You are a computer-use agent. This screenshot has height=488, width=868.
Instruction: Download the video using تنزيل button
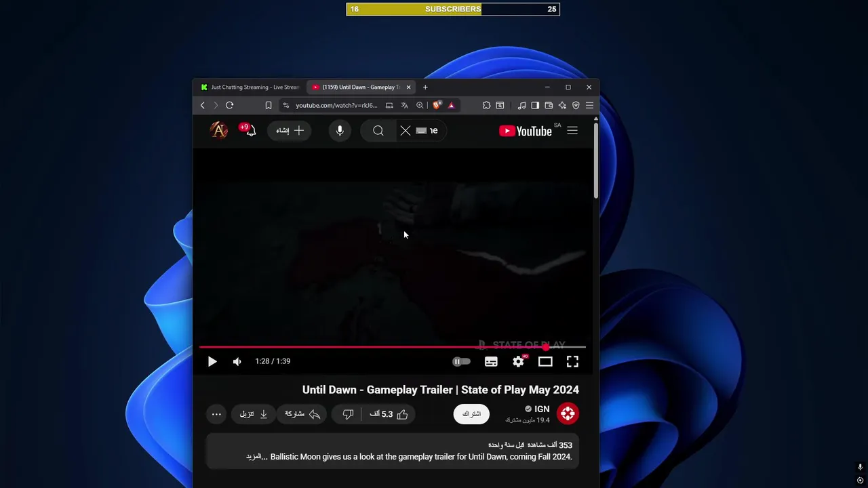pos(254,414)
